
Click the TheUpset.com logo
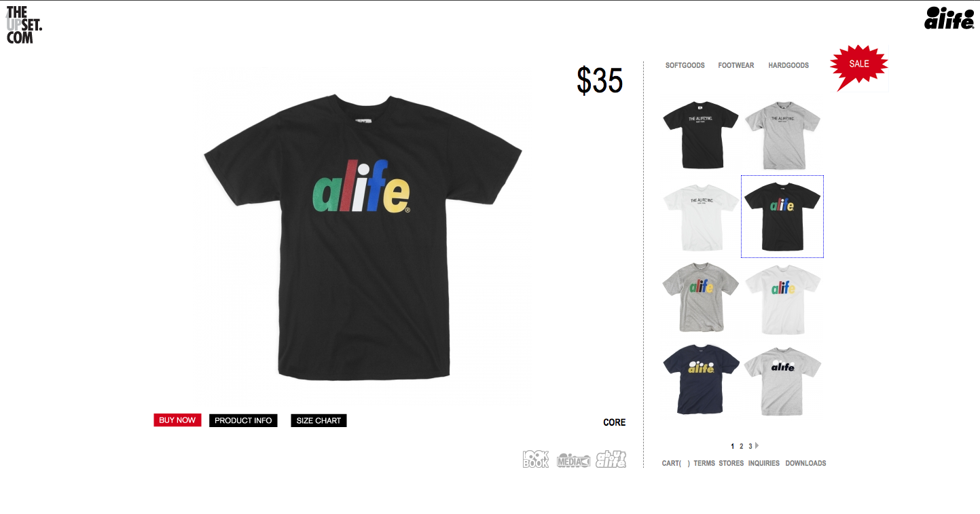24,25
